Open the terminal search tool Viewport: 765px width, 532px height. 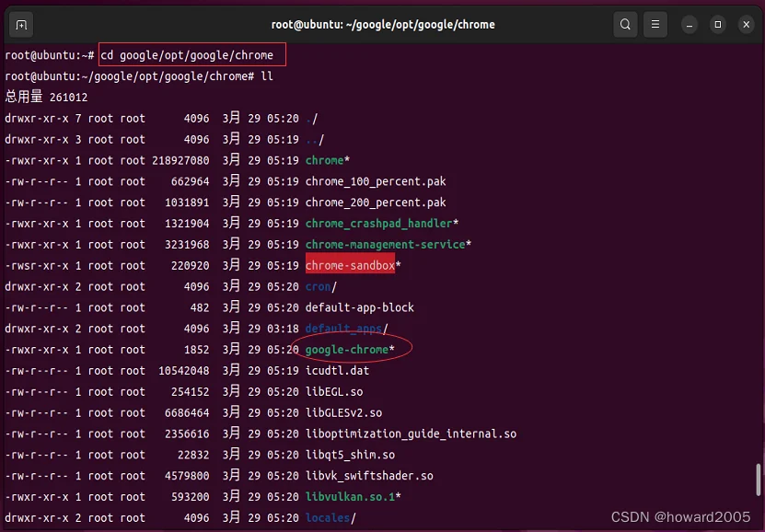point(625,24)
